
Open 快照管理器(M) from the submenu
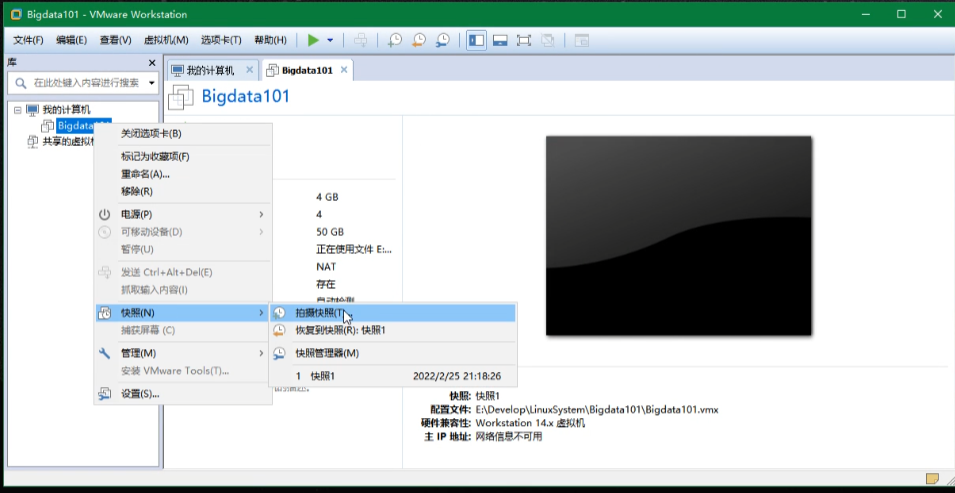[393, 353]
